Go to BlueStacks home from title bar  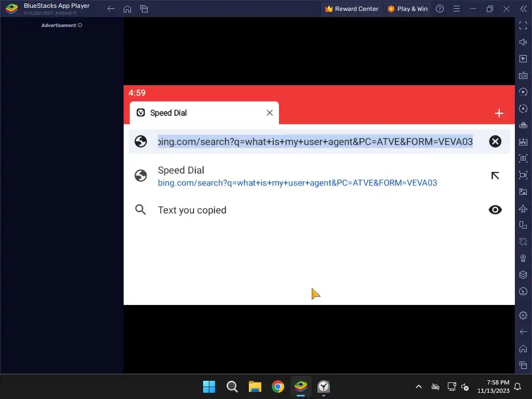(127, 9)
